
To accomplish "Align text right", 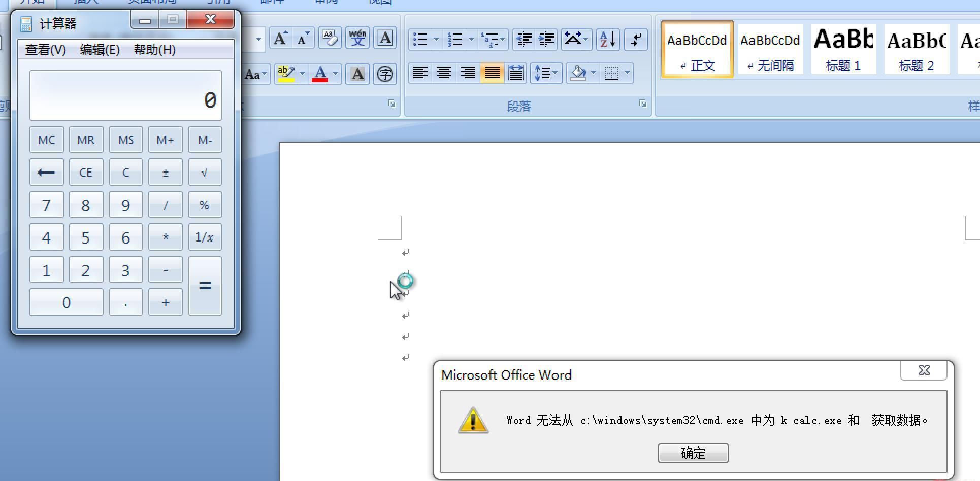I will pyautogui.click(x=468, y=73).
